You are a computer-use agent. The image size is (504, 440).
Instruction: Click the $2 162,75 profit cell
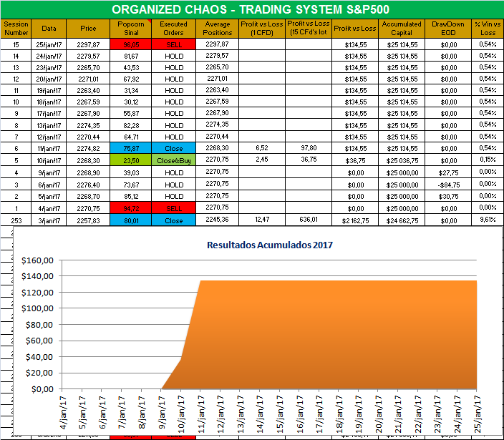click(355, 220)
